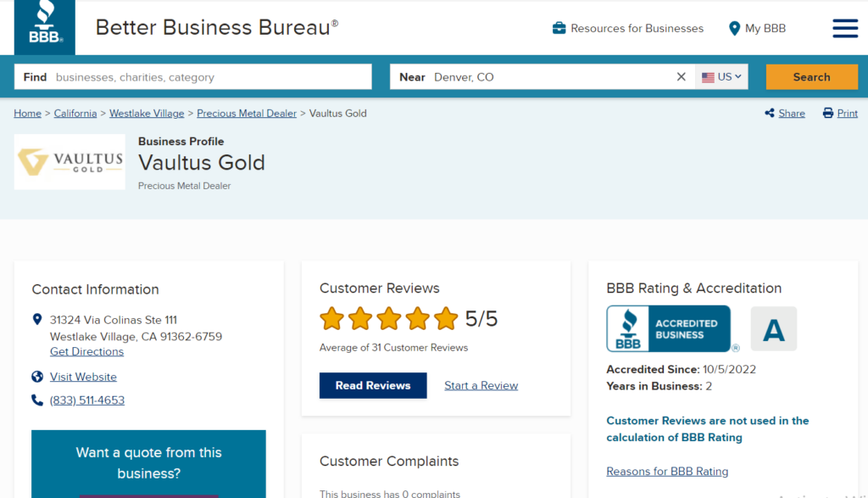Click the five-star rating graphic

389,318
